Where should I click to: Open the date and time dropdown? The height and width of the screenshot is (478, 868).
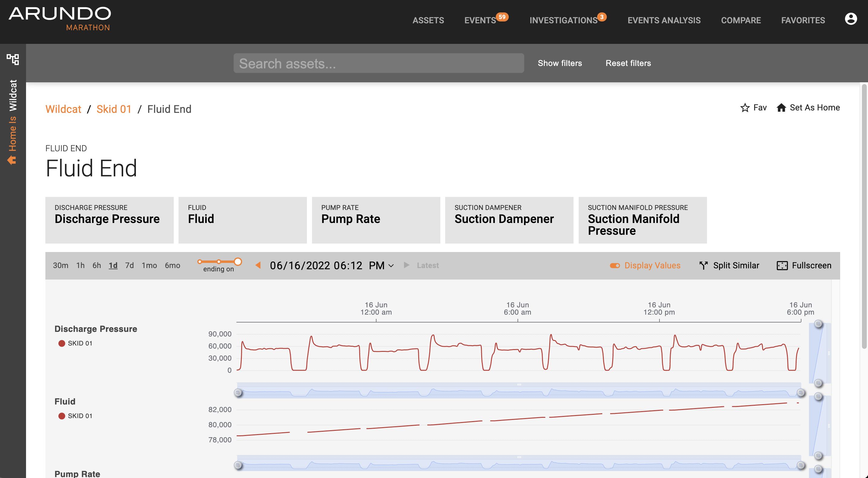(391, 265)
